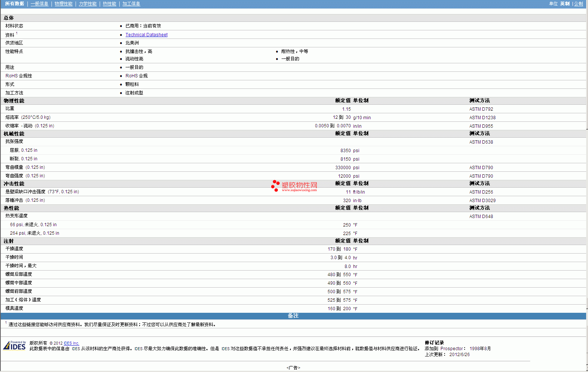Go to the 力学性能 tab
588x372 pixels.
[x=87, y=4]
